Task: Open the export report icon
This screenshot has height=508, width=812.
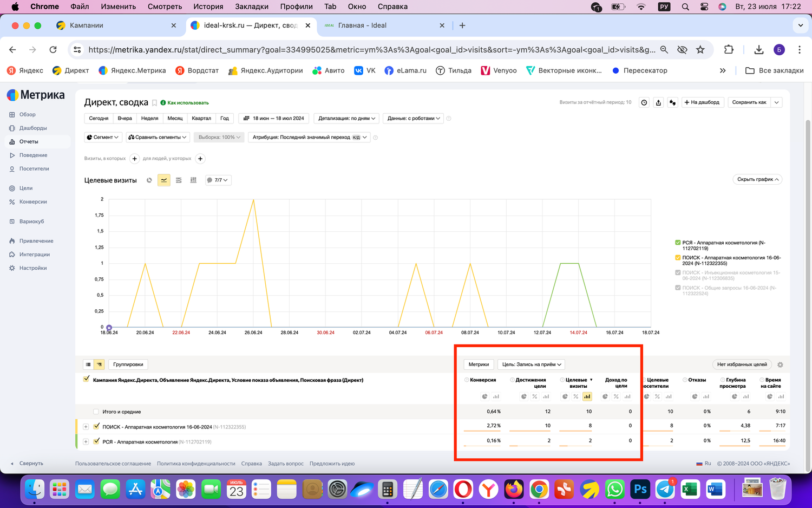Action: point(658,102)
